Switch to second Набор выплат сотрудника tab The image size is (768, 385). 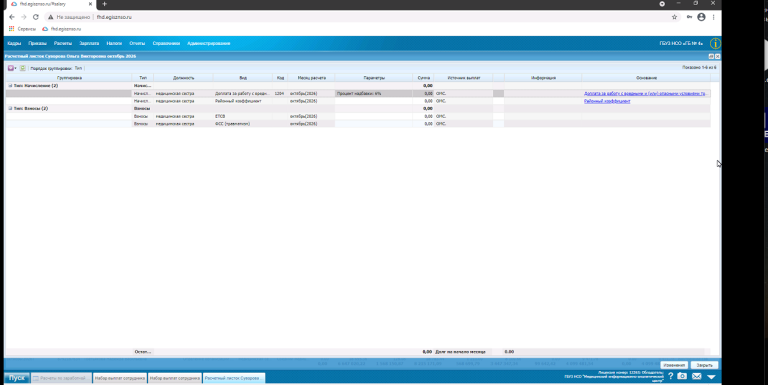[175, 378]
